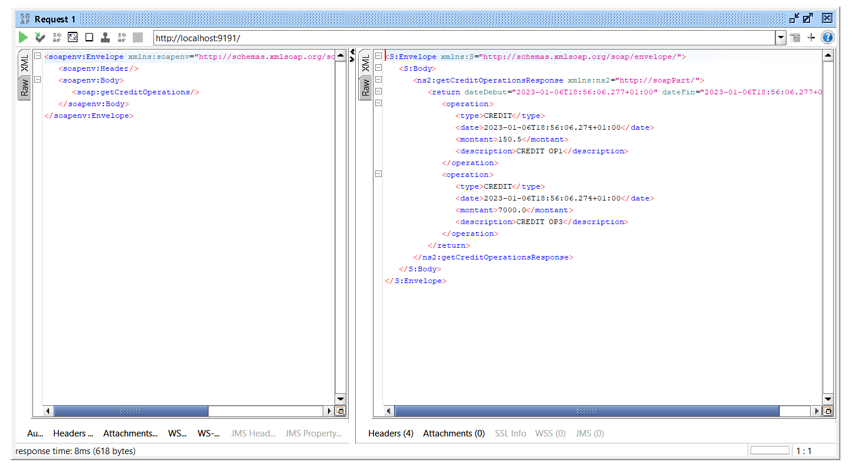Collapse the S:Body node in response
The image size is (868, 473).
378,68
